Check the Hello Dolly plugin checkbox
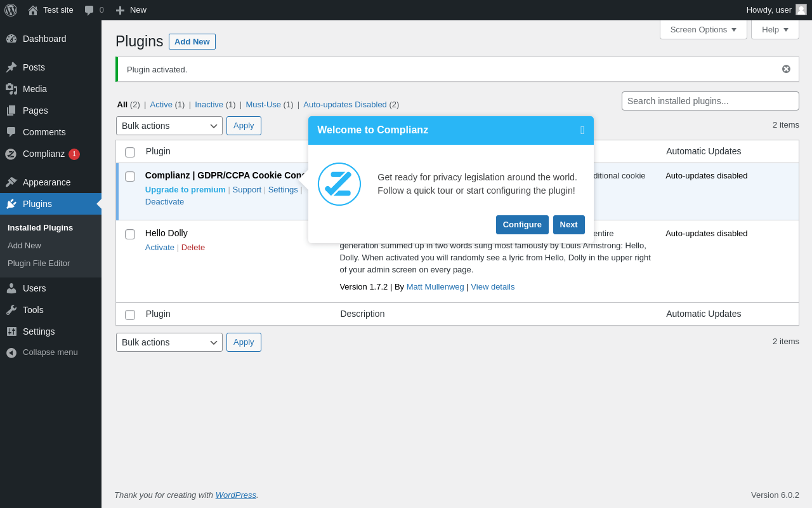This screenshot has width=812, height=508. (130, 234)
